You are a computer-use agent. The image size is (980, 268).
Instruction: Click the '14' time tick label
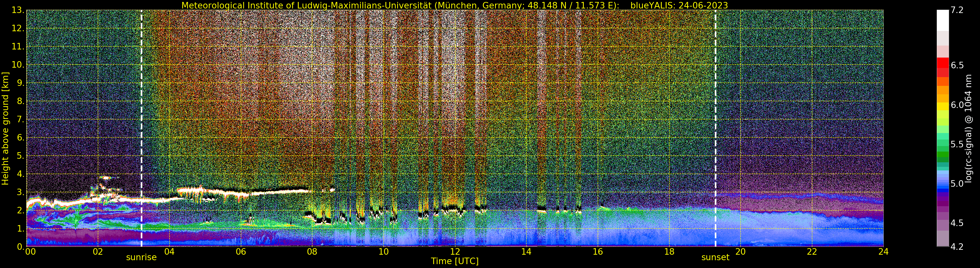[527, 252]
